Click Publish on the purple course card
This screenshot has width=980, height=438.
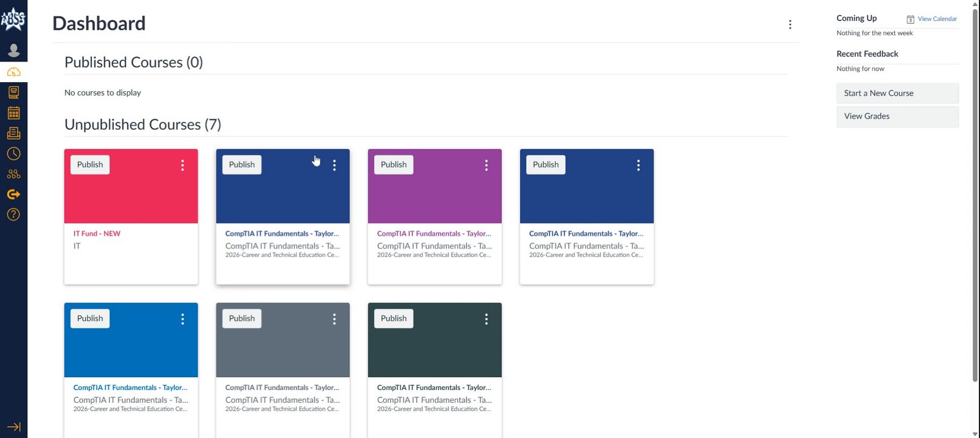coord(394,165)
